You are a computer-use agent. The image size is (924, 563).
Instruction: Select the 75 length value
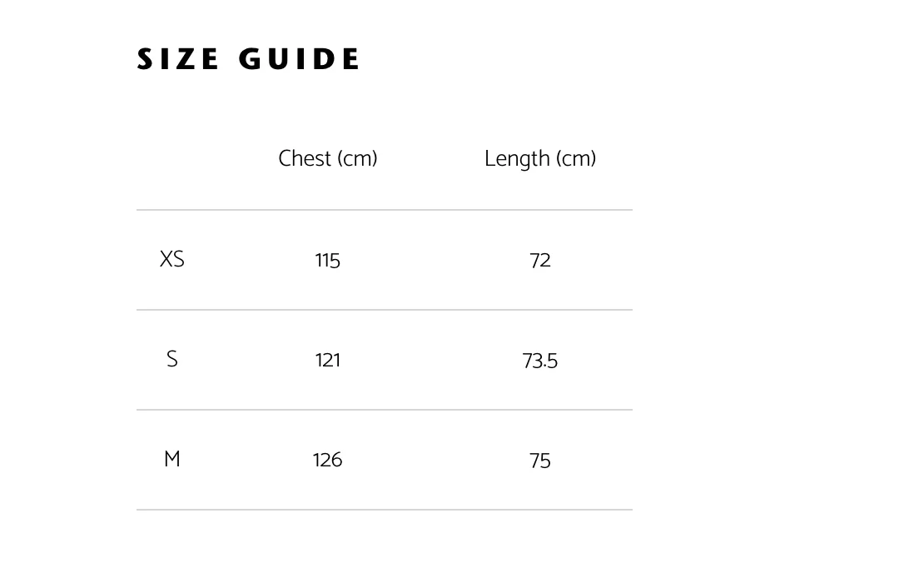click(540, 461)
